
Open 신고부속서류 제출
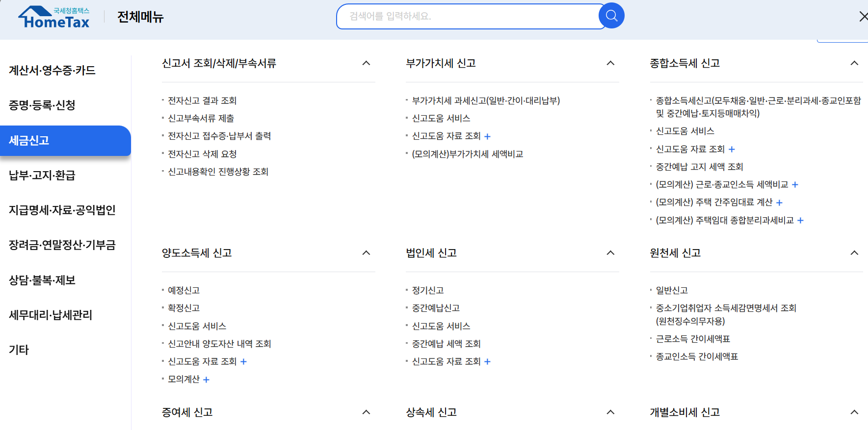pyautogui.click(x=201, y=118)
